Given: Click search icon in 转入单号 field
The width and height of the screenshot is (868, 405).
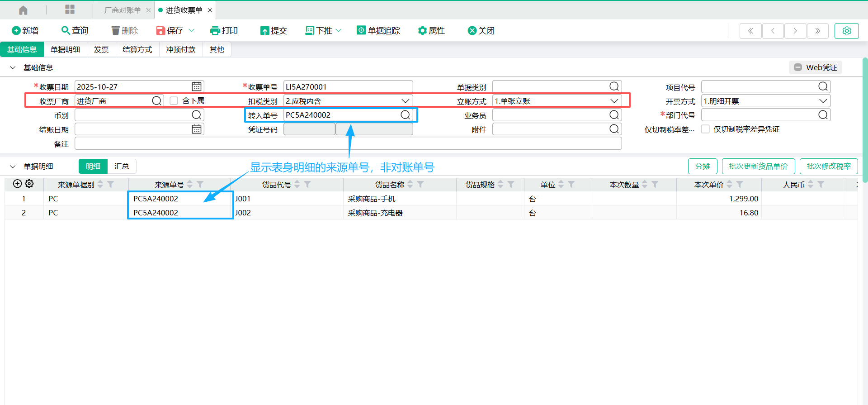Looking at the screenshot, I should [x=405, y=115].
